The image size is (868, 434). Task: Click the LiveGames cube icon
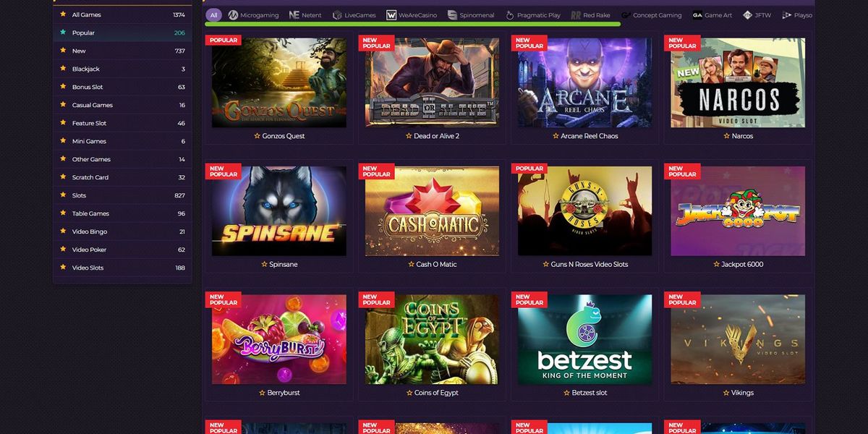coord(337,15)
